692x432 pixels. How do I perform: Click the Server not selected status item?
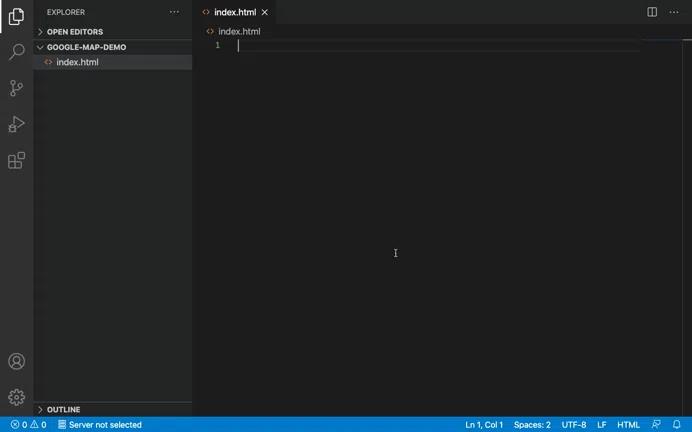100,425
